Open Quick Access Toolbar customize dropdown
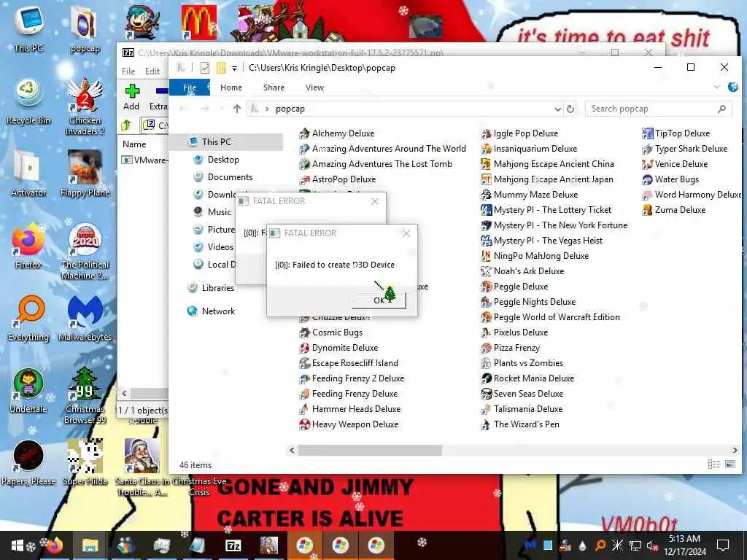This screenshot has width=747, height=560. pos(234,68)
